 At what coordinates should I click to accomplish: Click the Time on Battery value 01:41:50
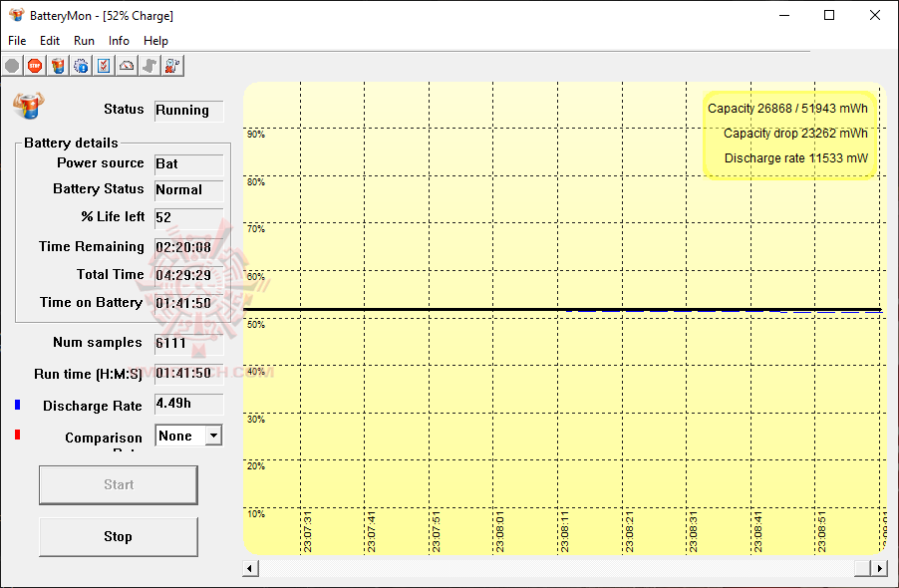click(188, 303)
